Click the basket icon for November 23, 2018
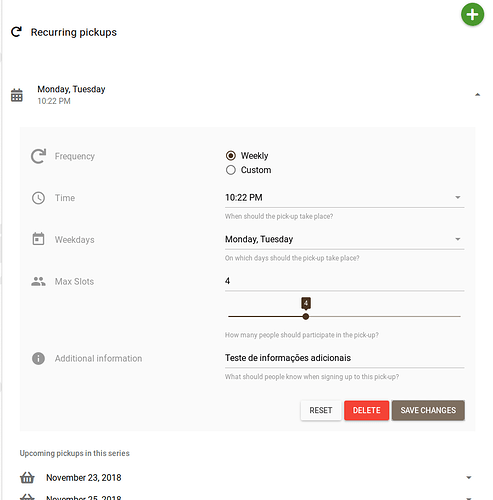The width and height of the screenshot is (493, 500). point(27,477)
